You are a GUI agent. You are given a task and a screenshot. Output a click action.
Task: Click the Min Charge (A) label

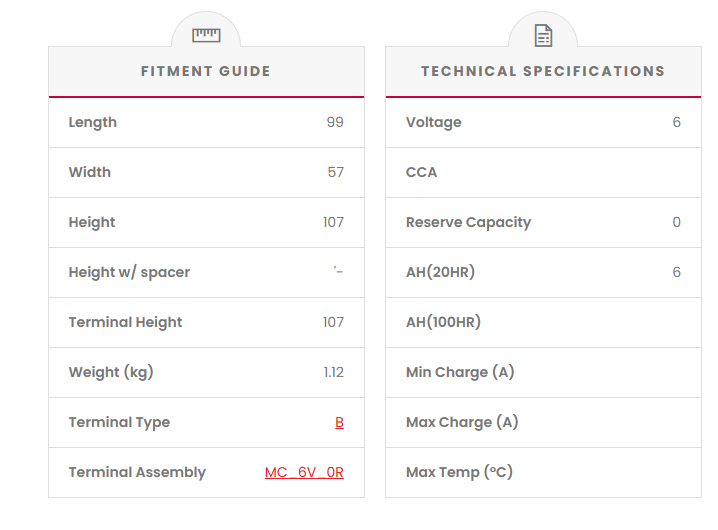[x=460, y=372]
